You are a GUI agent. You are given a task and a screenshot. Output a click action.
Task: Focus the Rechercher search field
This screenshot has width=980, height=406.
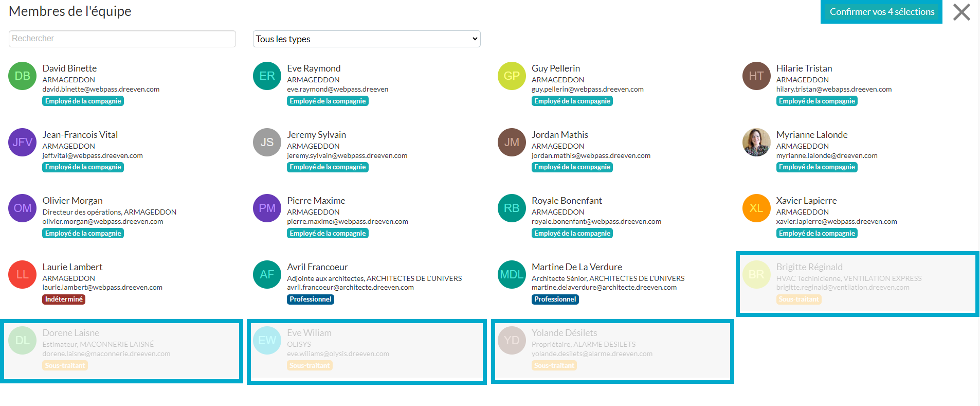122,39
